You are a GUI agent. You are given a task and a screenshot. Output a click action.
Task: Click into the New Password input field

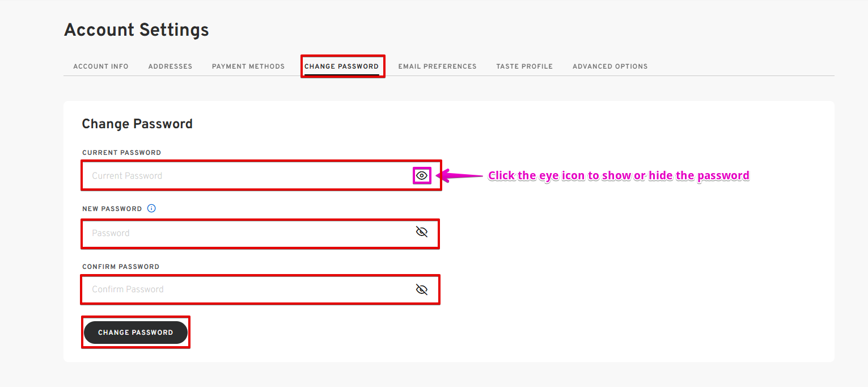(244, 233)
